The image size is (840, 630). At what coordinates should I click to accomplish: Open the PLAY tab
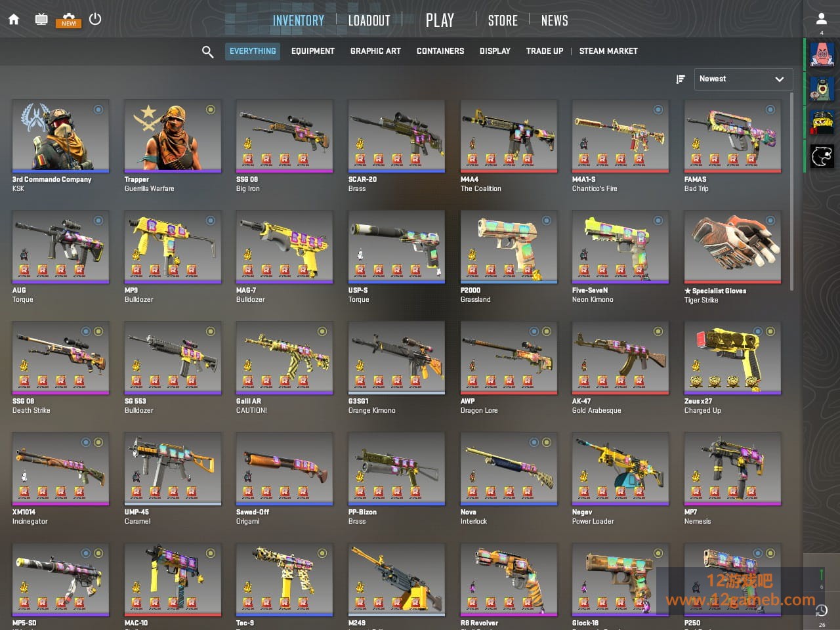[440, 20]
